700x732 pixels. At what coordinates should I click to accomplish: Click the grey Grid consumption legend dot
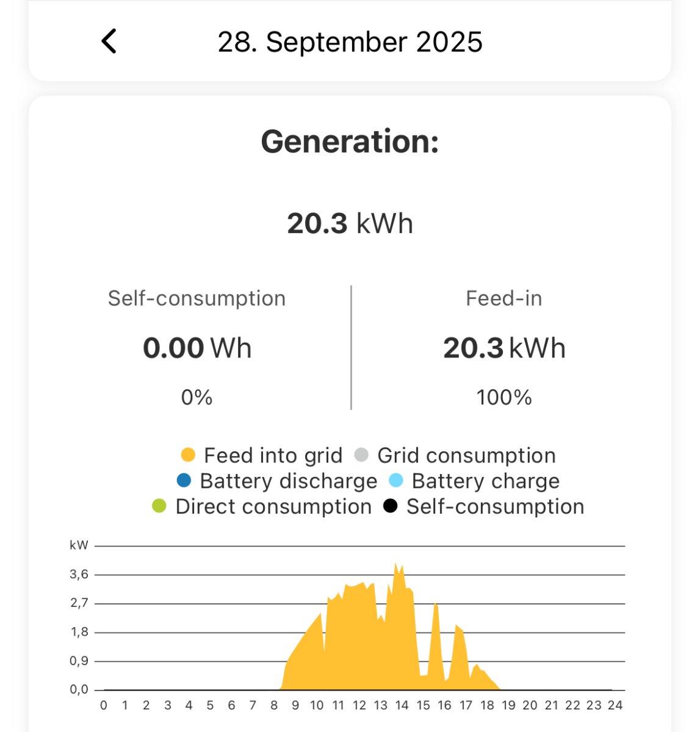[x=361, y=455]
